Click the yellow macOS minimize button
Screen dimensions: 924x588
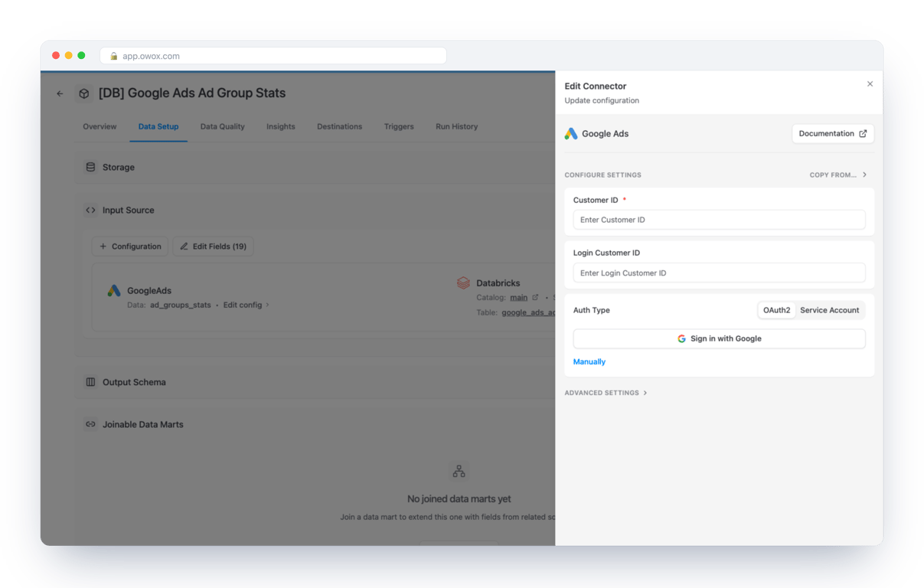coord(69,55)
